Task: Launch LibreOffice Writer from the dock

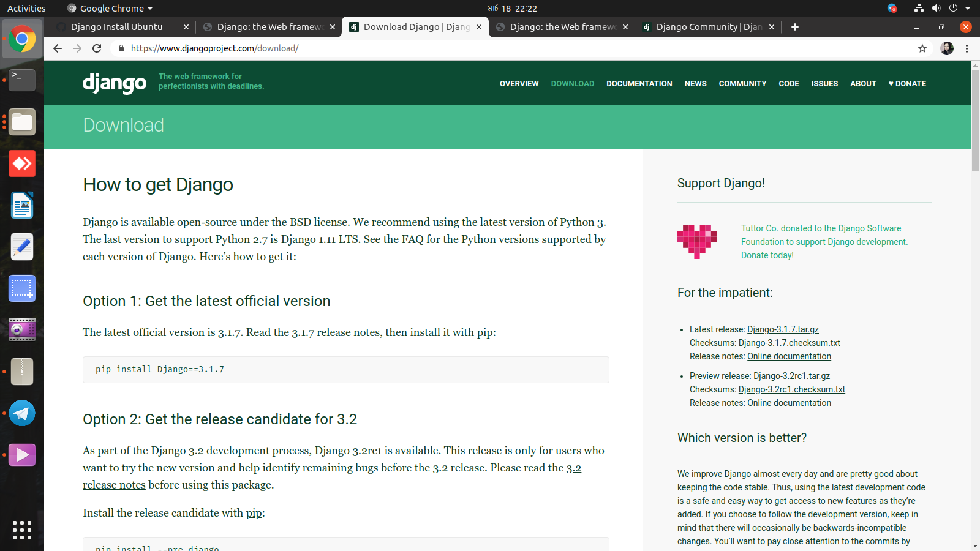Action: coord(22,205)
